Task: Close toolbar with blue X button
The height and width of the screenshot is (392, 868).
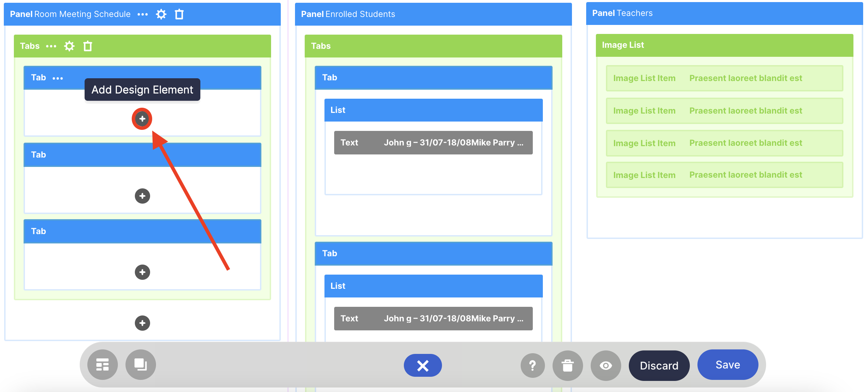Action: pos(423,366)
